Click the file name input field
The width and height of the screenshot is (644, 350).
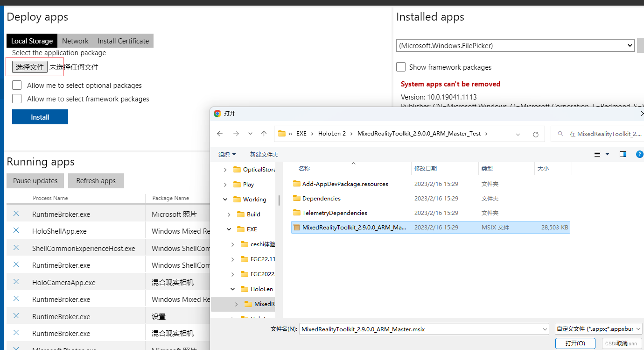pyautogui.click(x=420, y=329)
